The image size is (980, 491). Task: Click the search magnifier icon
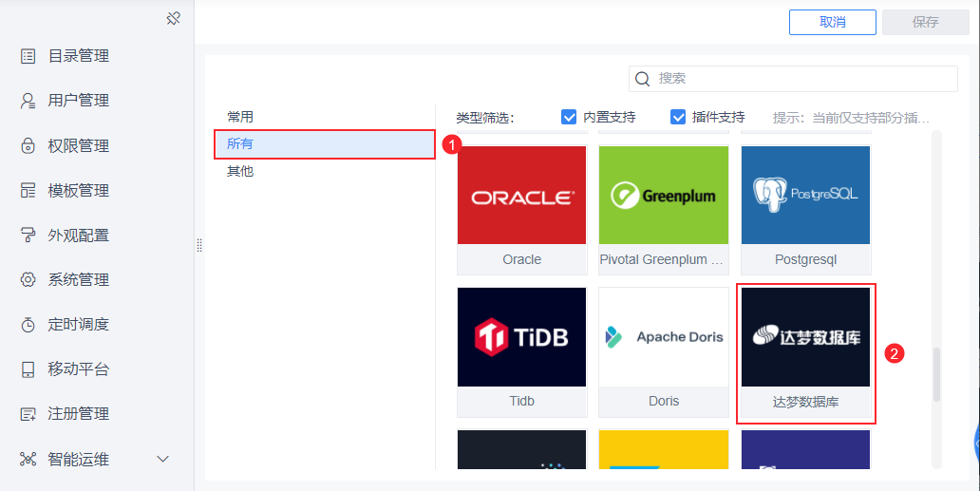tap(643, 79)
